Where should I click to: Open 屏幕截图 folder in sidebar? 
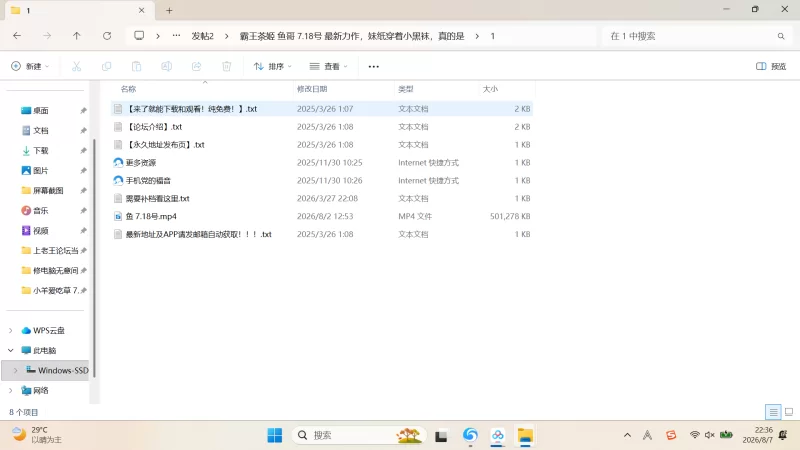click(48, 190)
